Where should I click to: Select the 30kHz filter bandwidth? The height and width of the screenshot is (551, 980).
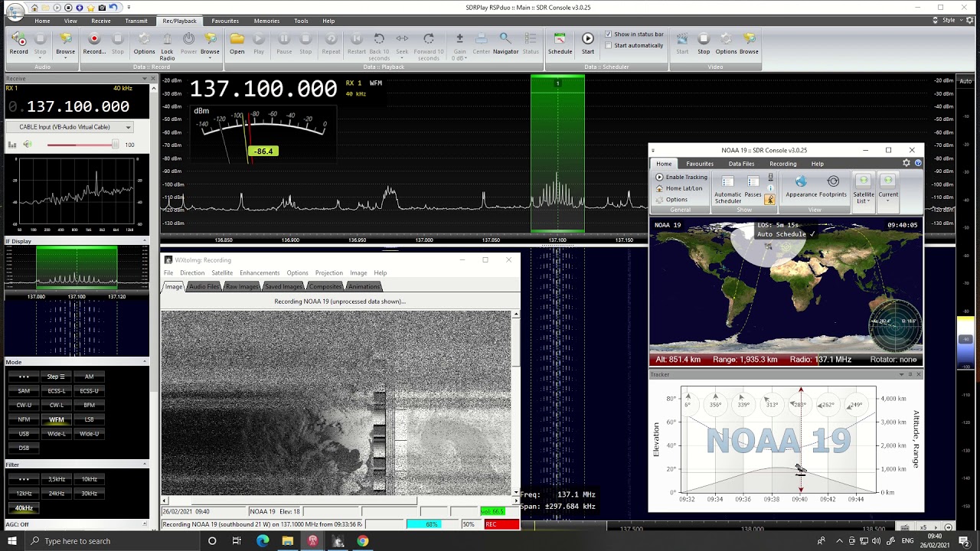pyautogui.click(x=89, y=494)
